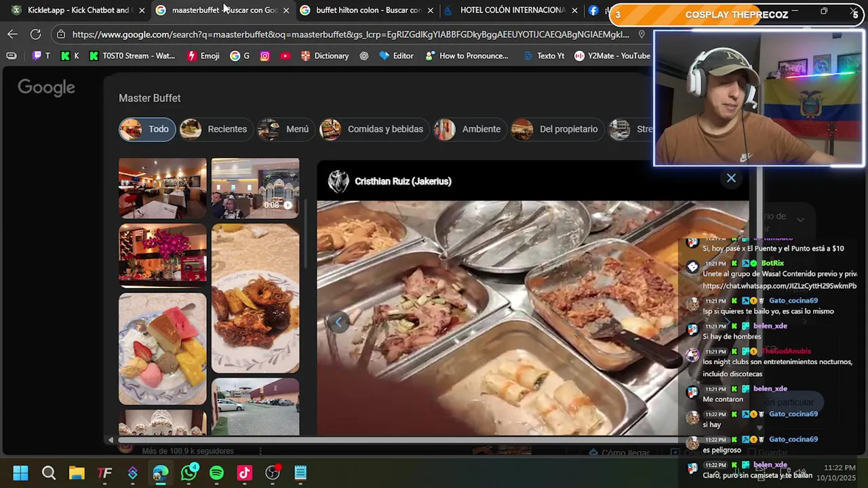This screenshot has width=868, height=488.
Task: Open the Texto Yt bookmark
Action: (x=544, y=56)
